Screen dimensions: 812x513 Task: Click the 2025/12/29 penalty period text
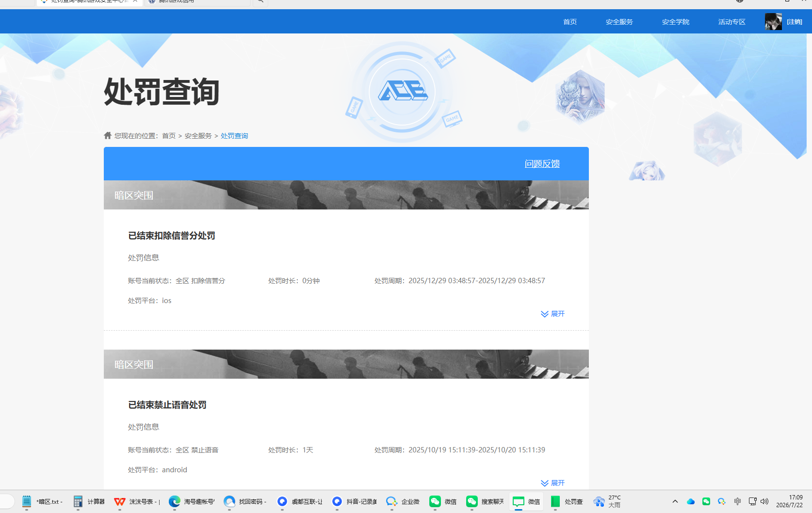point(460,281)
